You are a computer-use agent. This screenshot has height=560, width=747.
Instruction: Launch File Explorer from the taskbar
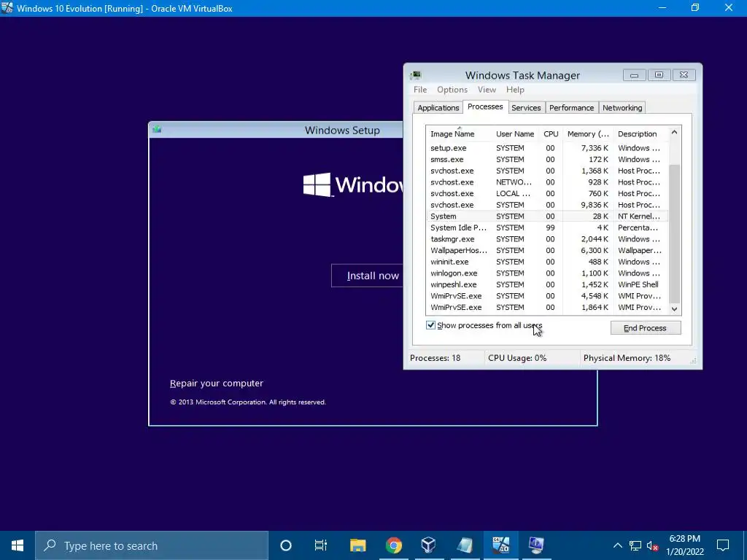pos(357,545)
